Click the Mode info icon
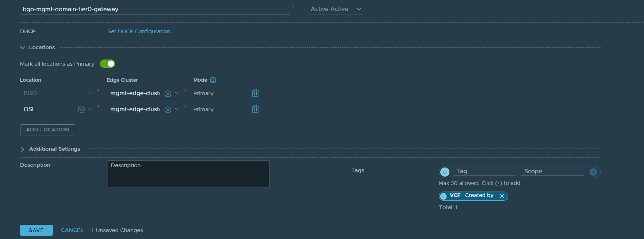Viewport: 644px width, 239px height. pos(213,80)
